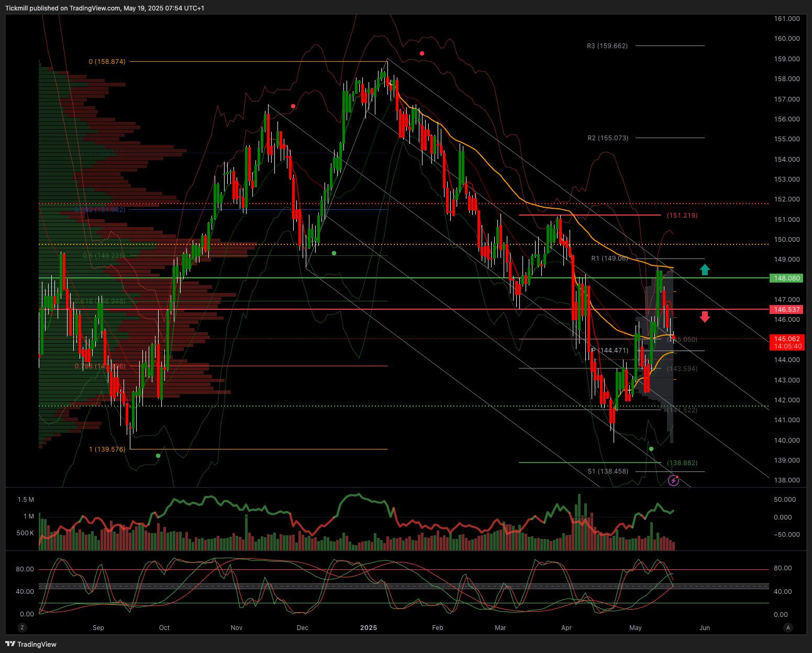Click the TradingView logo
The width and height of the screenshot is (812, 653).
(31, 644)
